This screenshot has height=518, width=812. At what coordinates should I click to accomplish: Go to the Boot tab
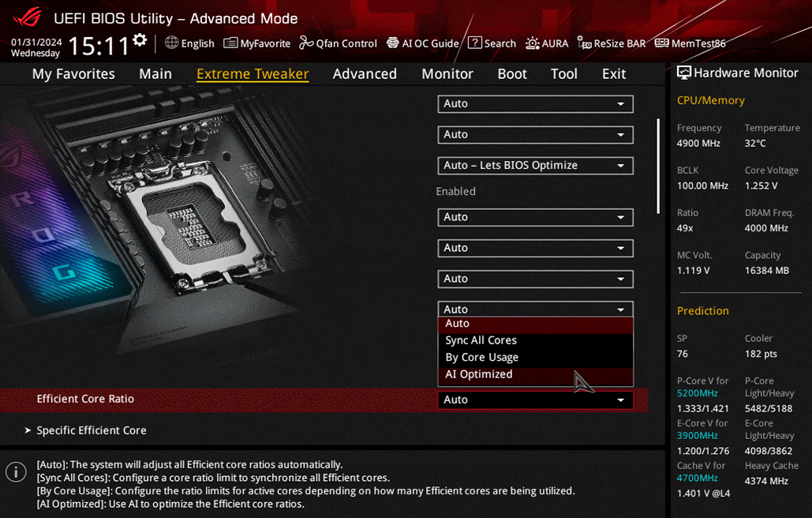pos(511,74)
